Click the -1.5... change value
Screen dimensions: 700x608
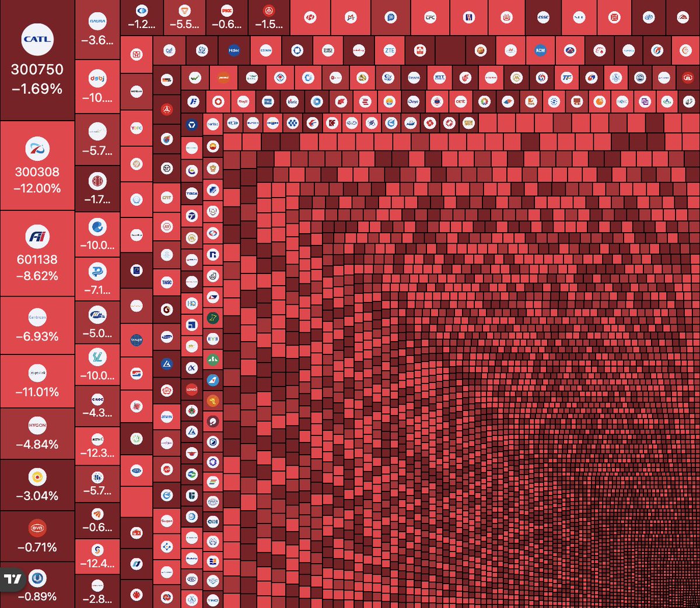point(268,24)
